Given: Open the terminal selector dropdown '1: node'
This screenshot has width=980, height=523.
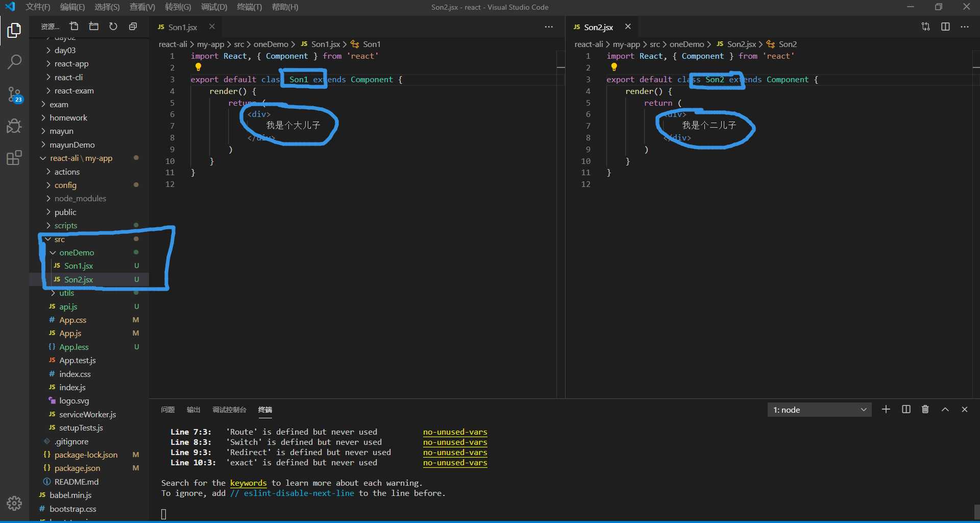Looking at the screenshot, I should point(819,410).
